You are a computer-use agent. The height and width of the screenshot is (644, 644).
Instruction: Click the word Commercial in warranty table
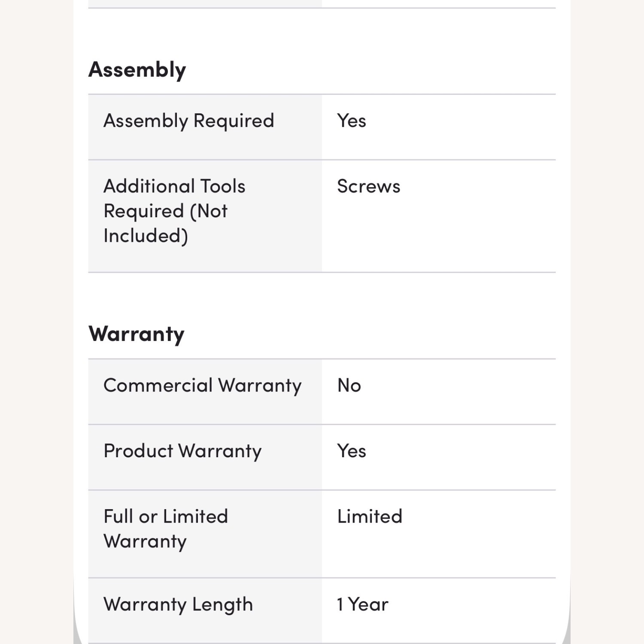[158, 386]
